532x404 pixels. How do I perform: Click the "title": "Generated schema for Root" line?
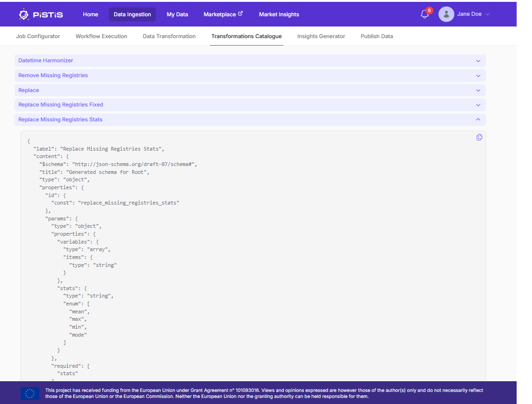click(x=94, y=172)
